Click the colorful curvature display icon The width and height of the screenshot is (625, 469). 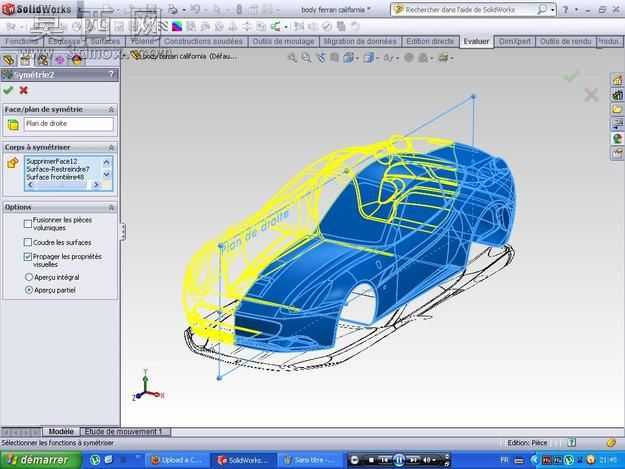tap(177, 27)
